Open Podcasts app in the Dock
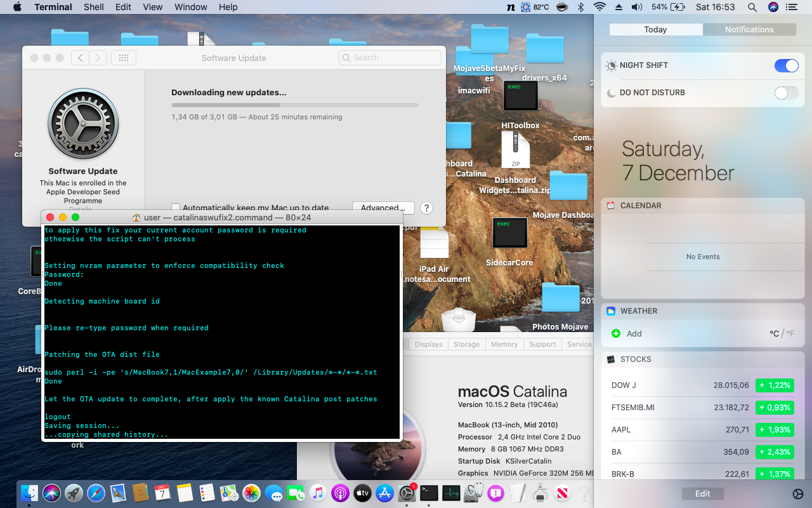 pyautogui.click(x=340, y=493)
